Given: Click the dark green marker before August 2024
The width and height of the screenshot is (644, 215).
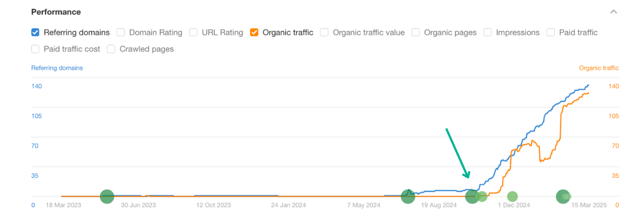Looking at the screenshot, I should click(x=408, y=197).
